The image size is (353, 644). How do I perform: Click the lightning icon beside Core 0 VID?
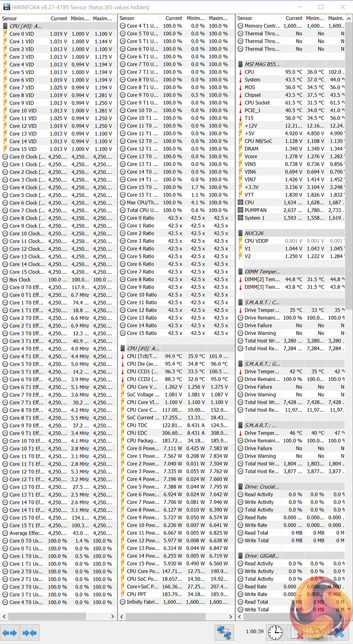point(5,34)
